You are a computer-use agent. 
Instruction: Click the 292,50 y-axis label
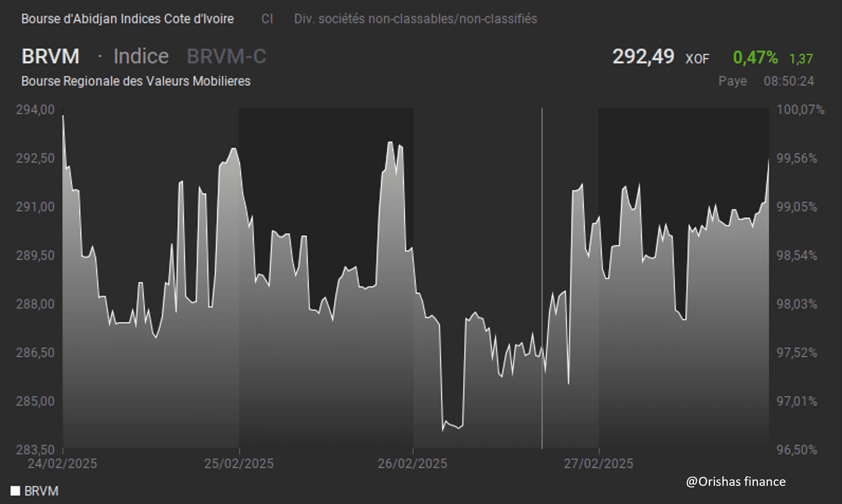(x=35, y=158)
